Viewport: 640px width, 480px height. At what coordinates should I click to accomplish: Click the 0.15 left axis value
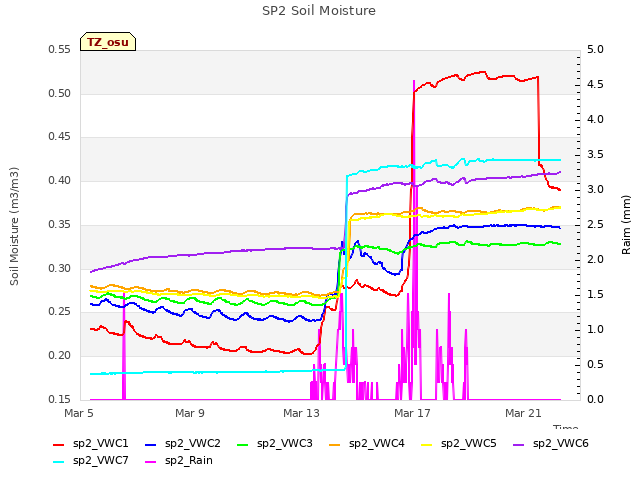coord(60,399)
